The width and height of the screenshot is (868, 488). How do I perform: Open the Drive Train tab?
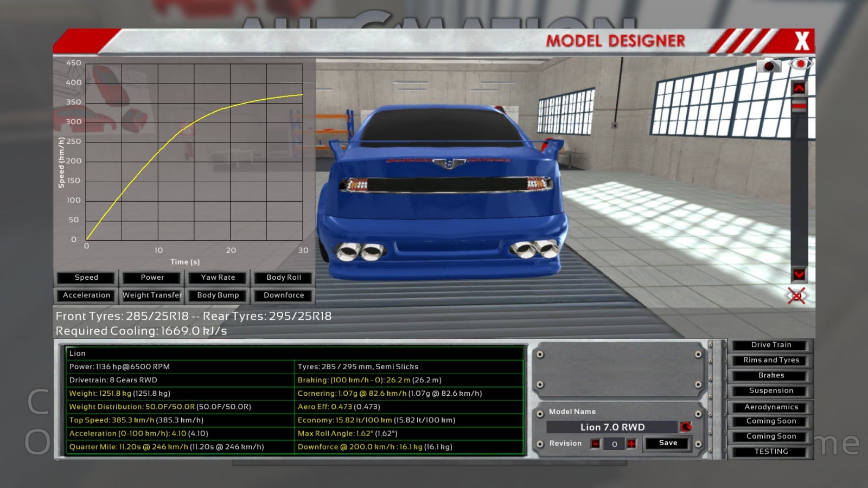pyautogui.click(x=771, y=345)
